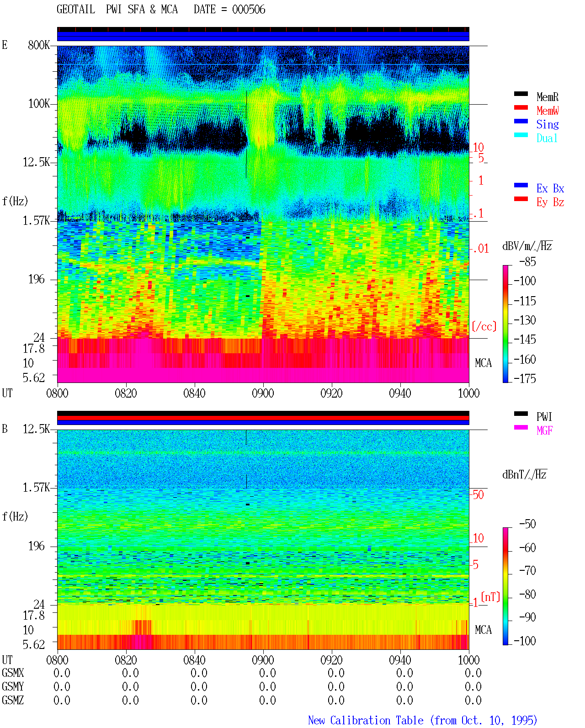Screen dimensions: 585x728
Task: Click the f(Hz) label of B panel
Action: pos(15,516)
